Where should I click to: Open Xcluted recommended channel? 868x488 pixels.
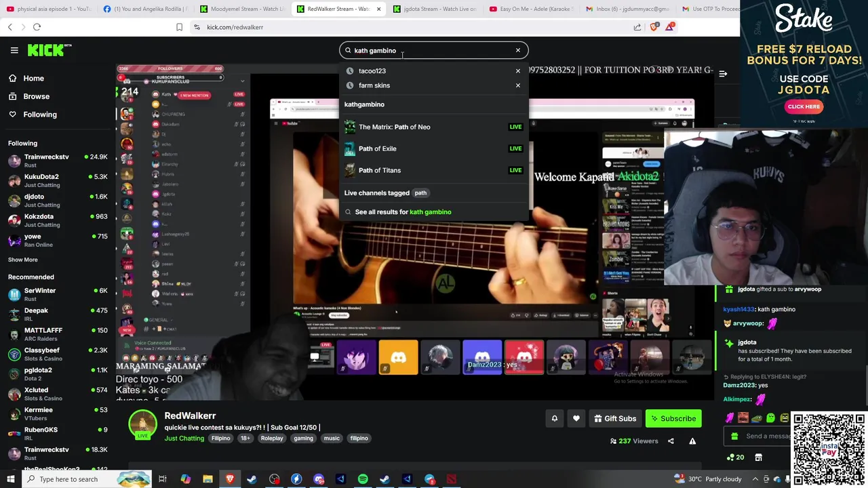[58, 394]
